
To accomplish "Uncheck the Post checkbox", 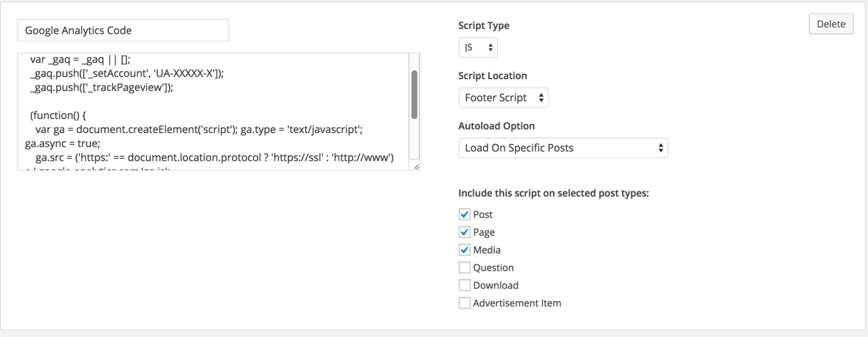I will click(x=465, y=214).
